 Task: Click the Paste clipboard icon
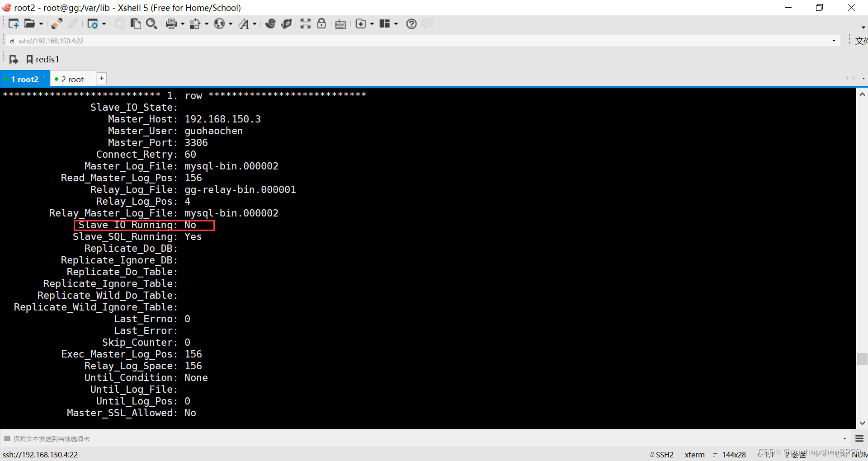(x=136, y=24)
